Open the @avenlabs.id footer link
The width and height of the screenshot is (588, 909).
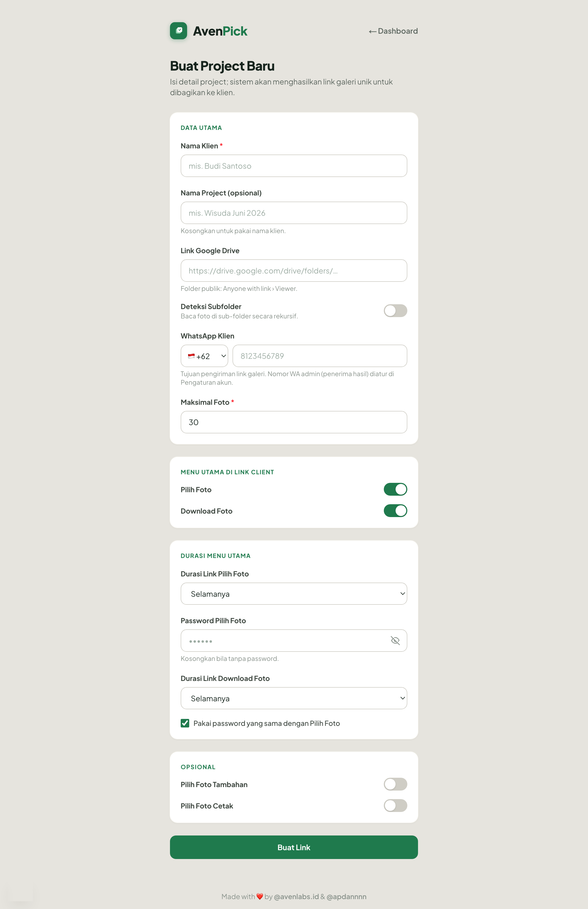click(x=296, y=896)
